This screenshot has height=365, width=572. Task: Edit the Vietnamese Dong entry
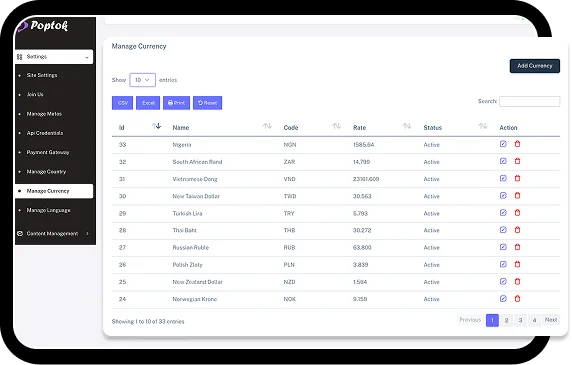[503, 178]
